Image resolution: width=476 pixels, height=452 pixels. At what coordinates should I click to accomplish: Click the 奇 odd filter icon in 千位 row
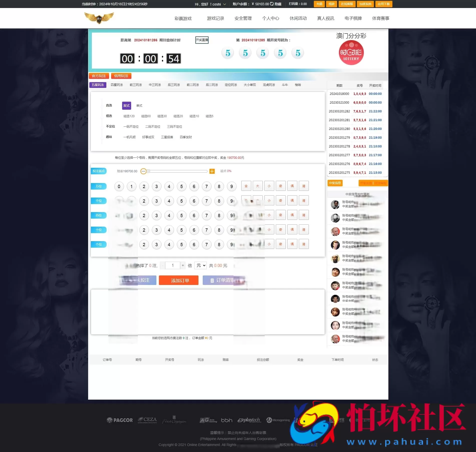click(281, 200)
